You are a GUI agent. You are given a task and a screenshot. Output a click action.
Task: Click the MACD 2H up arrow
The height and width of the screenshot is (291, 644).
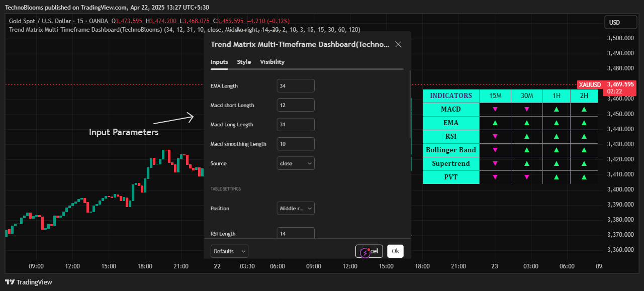584,109
